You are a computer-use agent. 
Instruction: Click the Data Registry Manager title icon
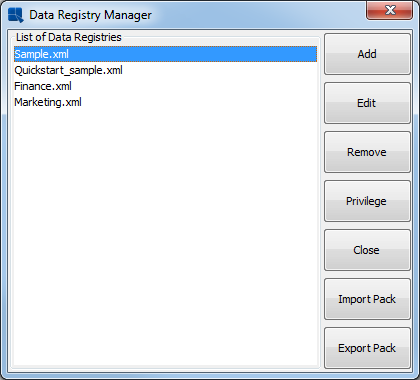[x=15, y=15]
